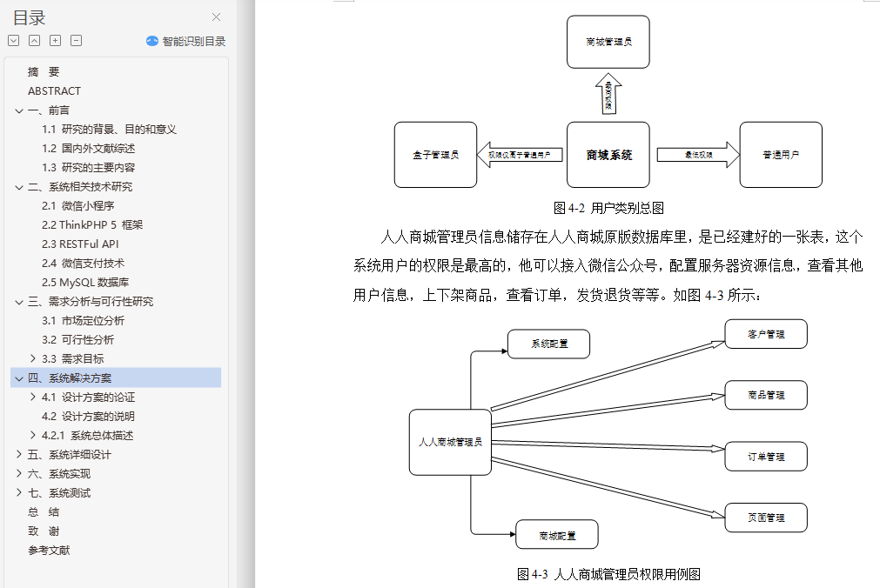Go to 七、系统测试 chapter
Image resolution: width=880 pixels, height=588 pixels.
(59, 492)
